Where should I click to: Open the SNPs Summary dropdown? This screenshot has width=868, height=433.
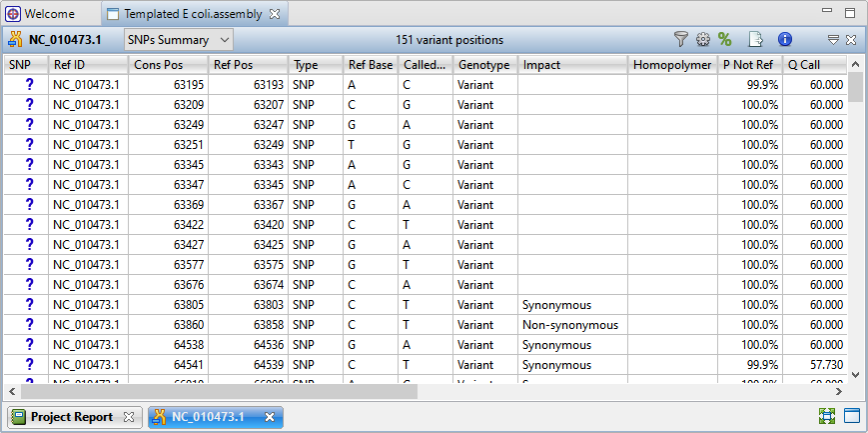[x=178, y=40]
